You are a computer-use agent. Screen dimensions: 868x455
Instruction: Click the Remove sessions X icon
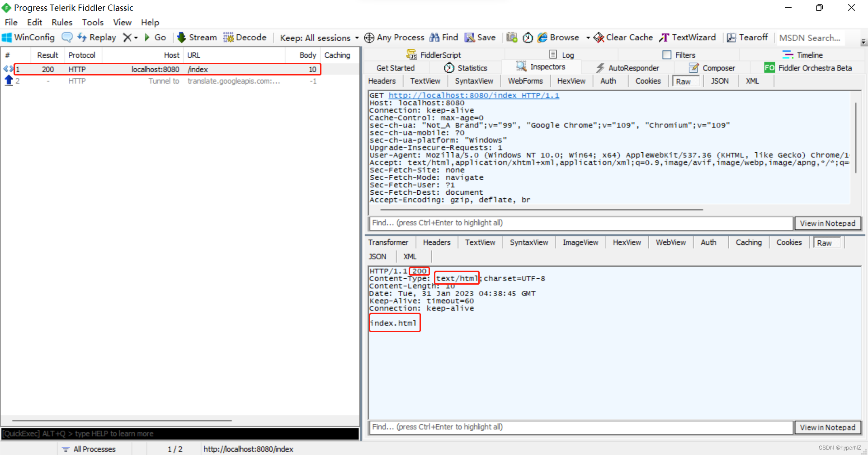pos(127,38)
